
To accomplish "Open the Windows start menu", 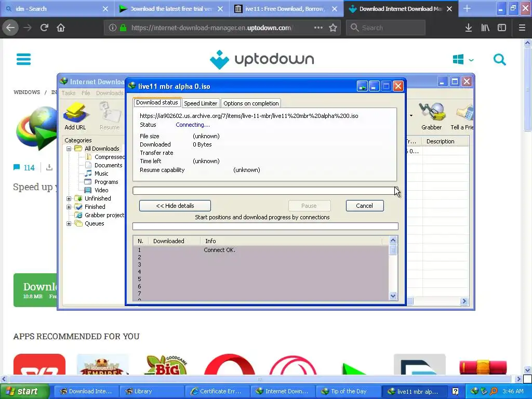I will tap(24, 392).
